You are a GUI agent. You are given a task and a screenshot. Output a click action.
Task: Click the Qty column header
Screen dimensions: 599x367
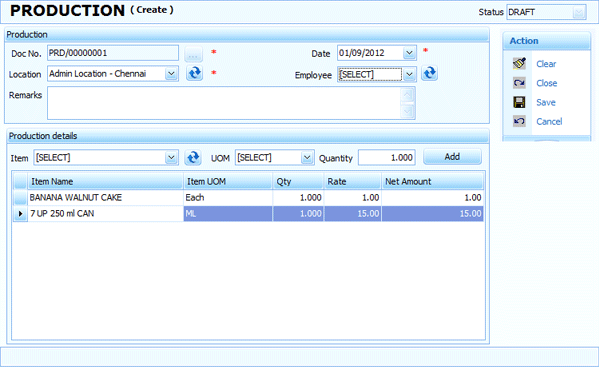298,181
